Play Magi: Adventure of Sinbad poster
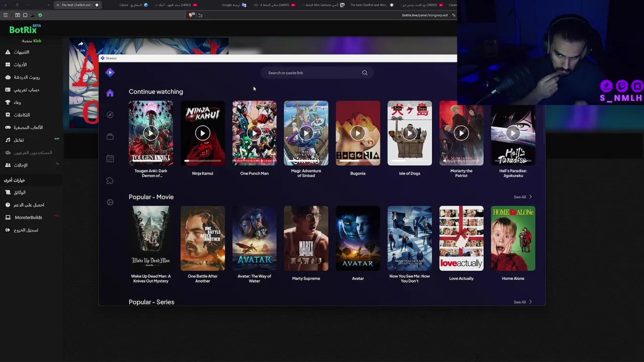 [306, 133]
